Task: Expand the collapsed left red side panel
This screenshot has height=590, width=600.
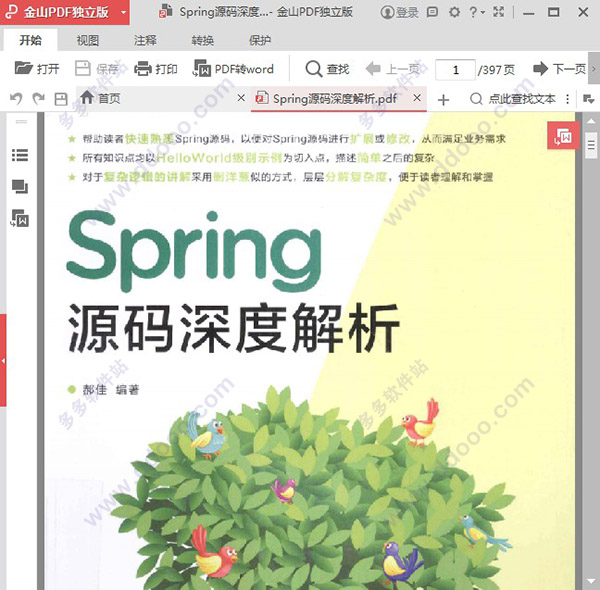Action: [3, 360]
